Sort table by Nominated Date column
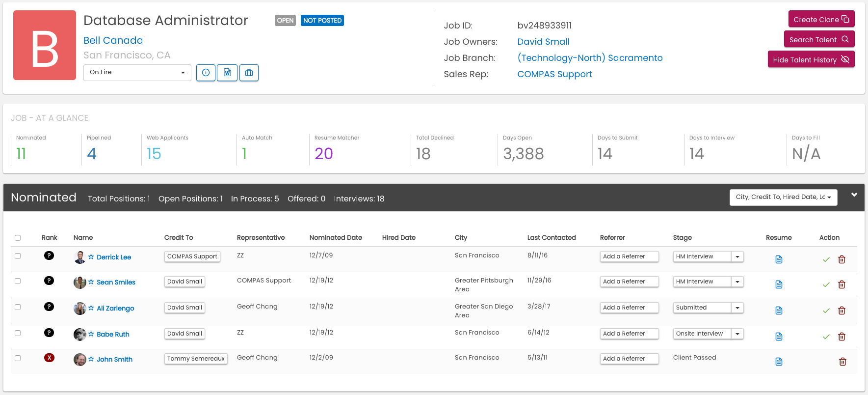This screenshot has height=395, width=868. (336, 238)
